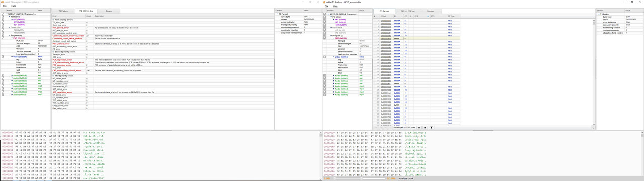Viewport: 644px width, 181px height.
Task: Click sort arrow on PCR column header
Action: (428, 16)
